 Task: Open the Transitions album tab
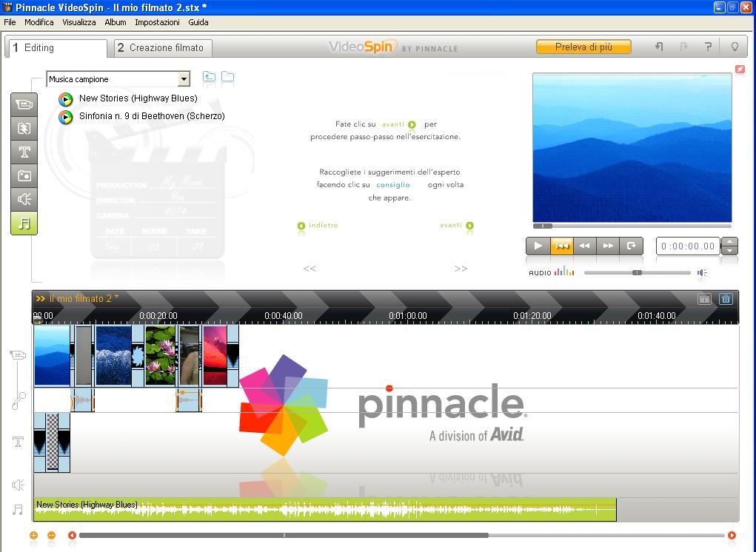(24, 128)
